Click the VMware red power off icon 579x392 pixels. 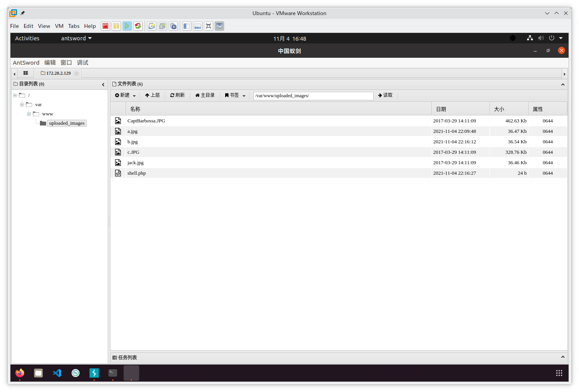pos(105,26)
